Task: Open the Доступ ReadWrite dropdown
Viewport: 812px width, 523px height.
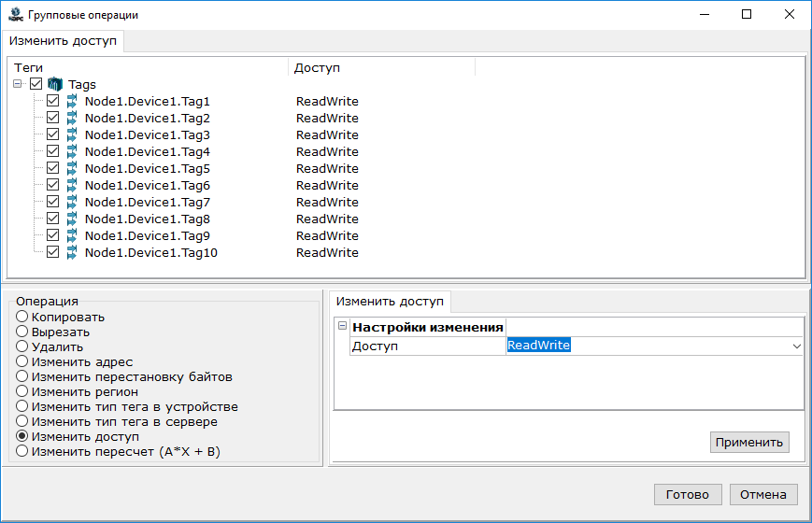Action: pyautogui.click(x=796, y=346)
